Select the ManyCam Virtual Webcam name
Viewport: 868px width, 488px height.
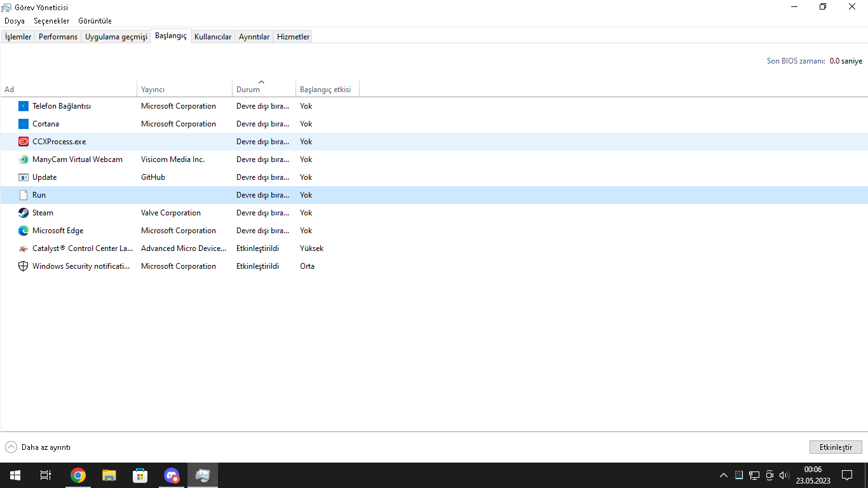[78, 159]
